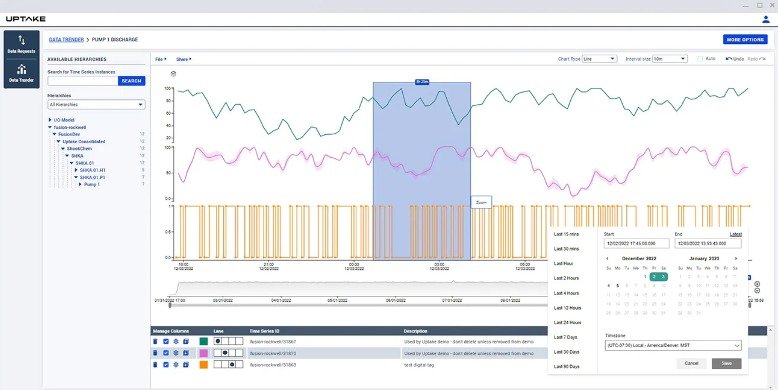The height and width of the screenshot is (390, 778).
Task: Click the fourth action icon in orange row
Action: point(186,365)
